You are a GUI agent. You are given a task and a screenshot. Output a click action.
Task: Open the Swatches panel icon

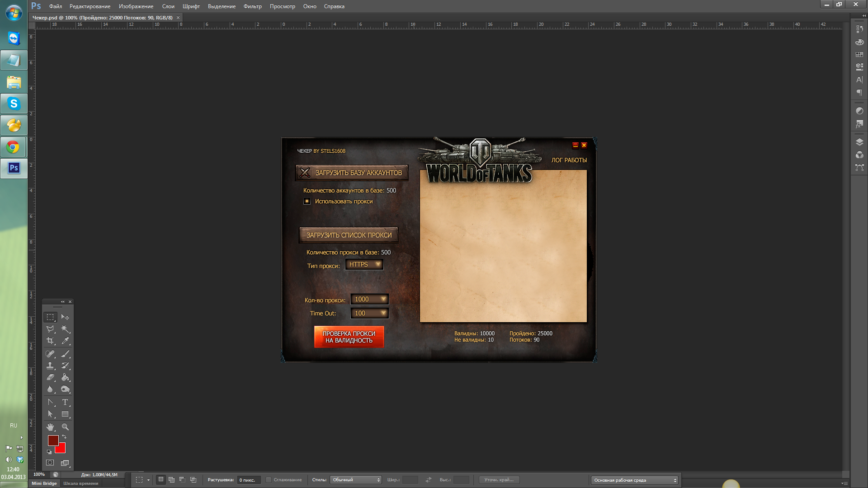[859, 54]
